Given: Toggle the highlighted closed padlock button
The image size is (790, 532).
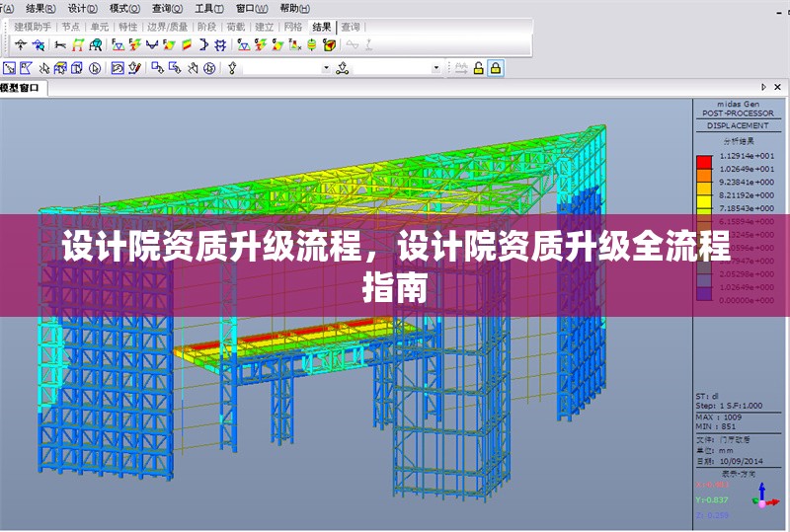Looking at the screenshot, I should pyautogui.click(x=496, y=68).
